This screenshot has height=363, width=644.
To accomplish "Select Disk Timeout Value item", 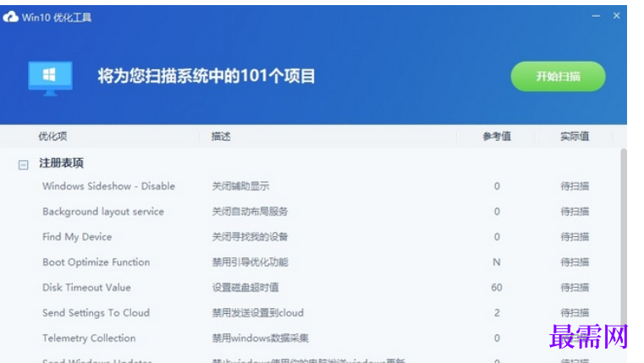I will click(x=86, y=288).
